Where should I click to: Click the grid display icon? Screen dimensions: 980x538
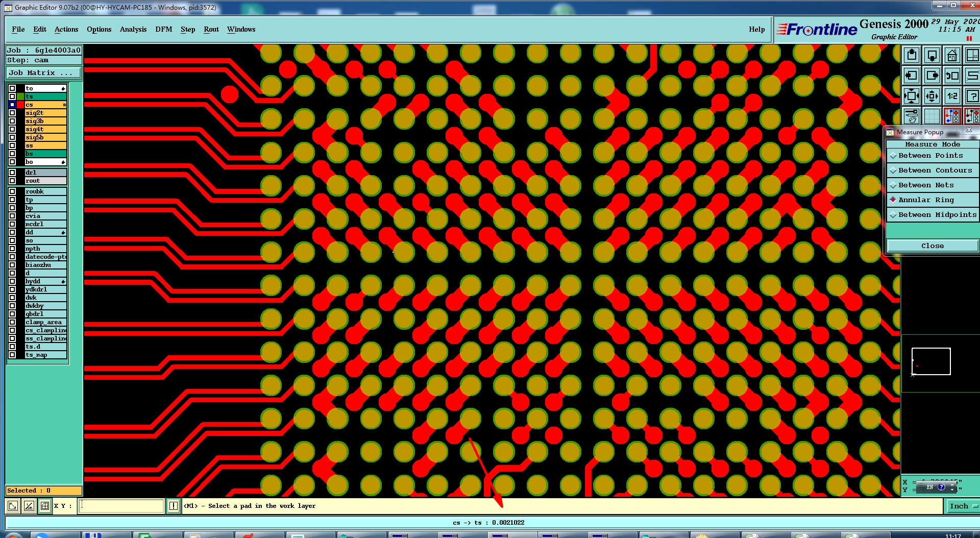point(932,116)
